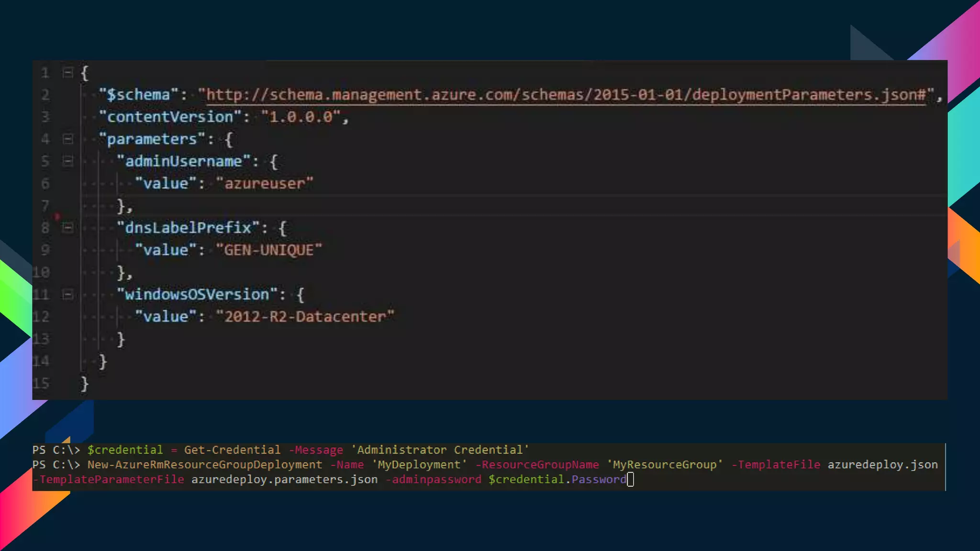Viewport: 980px width, 551px height.
Task: Click the "2012-R2-Datacenter" value string
Action: tap(305, 317)
